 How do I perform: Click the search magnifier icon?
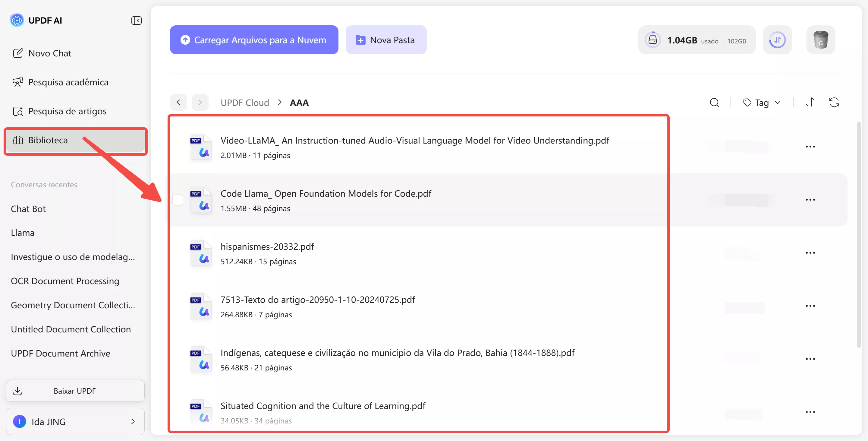714,103
